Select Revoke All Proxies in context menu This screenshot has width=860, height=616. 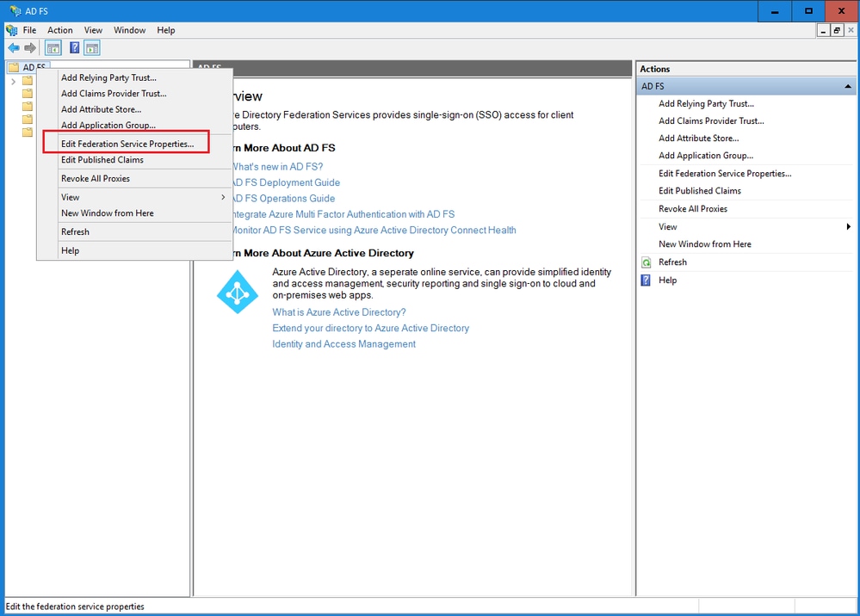click(134, 179)
